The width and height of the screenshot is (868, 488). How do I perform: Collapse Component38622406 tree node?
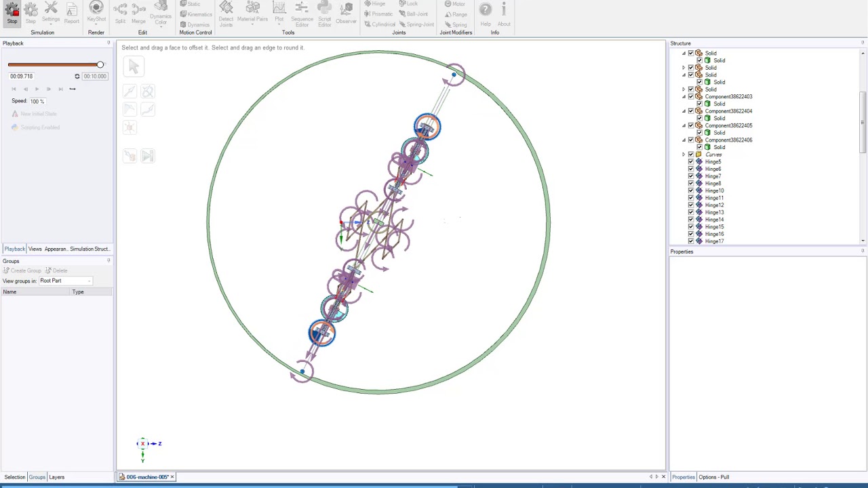684,140
